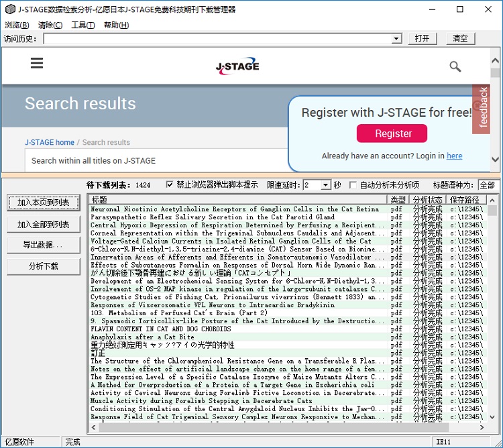Click the pink Register button
Image resolution: width=503 pixels, height=448 pixels.
392,133
